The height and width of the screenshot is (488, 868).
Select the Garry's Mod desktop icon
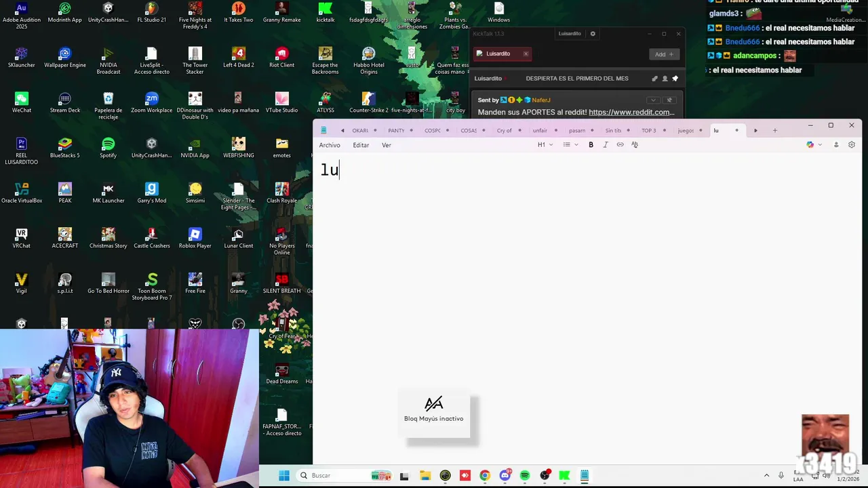click(152, 193)
